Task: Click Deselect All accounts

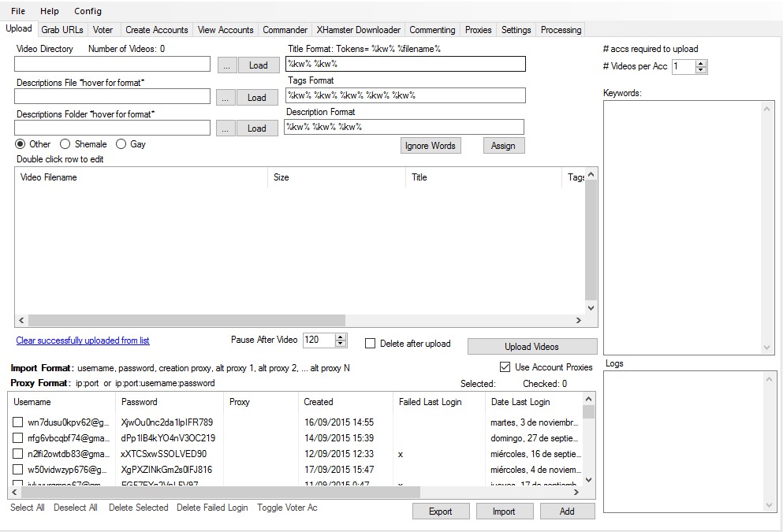Action: pos(76,508)
